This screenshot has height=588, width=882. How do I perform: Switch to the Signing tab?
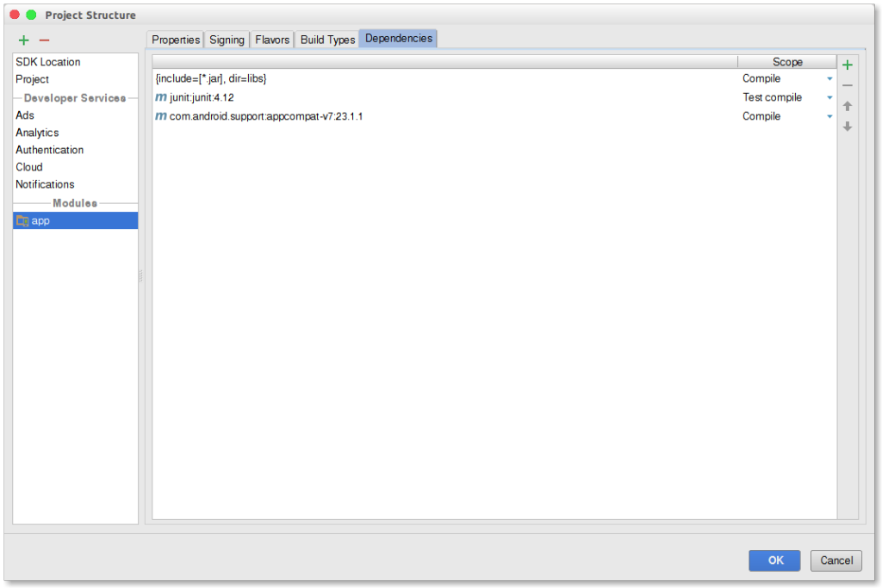tap(227, 40)
